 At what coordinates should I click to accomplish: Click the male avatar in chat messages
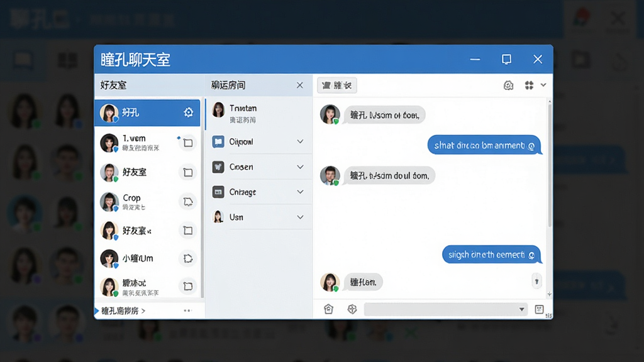[330, 176]
